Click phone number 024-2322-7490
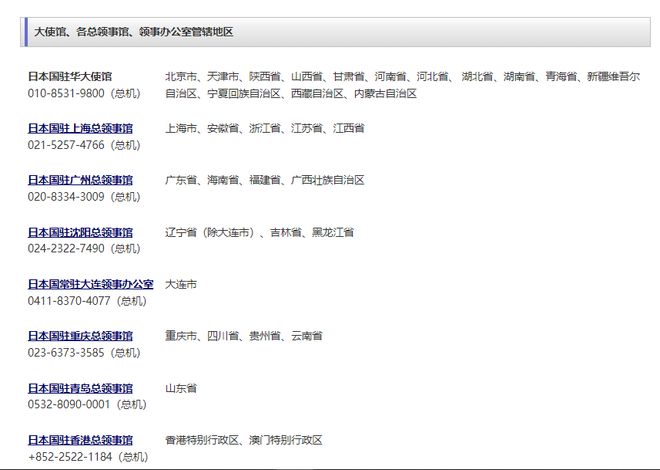This screenshot has height=470, width=660. [66, 248]
